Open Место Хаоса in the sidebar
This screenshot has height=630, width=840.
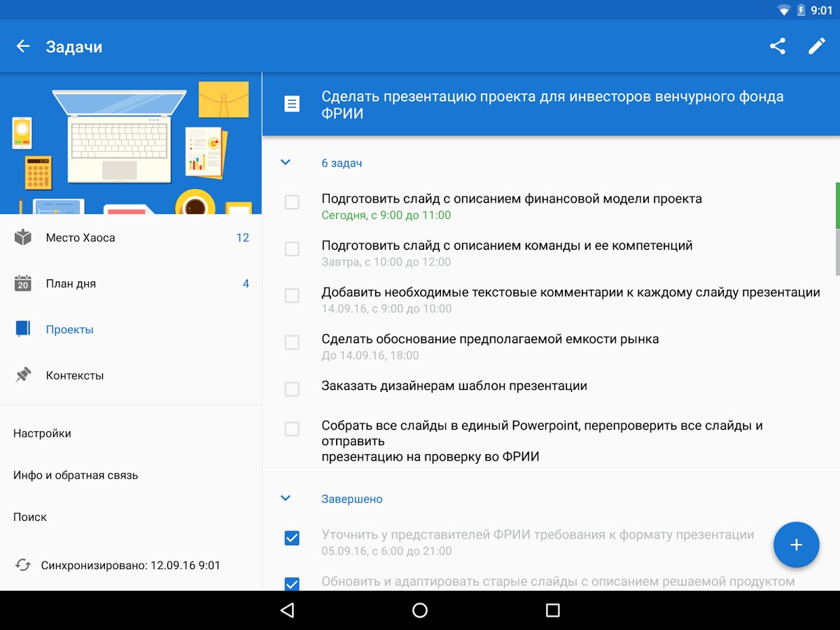[x=80, y=238]
